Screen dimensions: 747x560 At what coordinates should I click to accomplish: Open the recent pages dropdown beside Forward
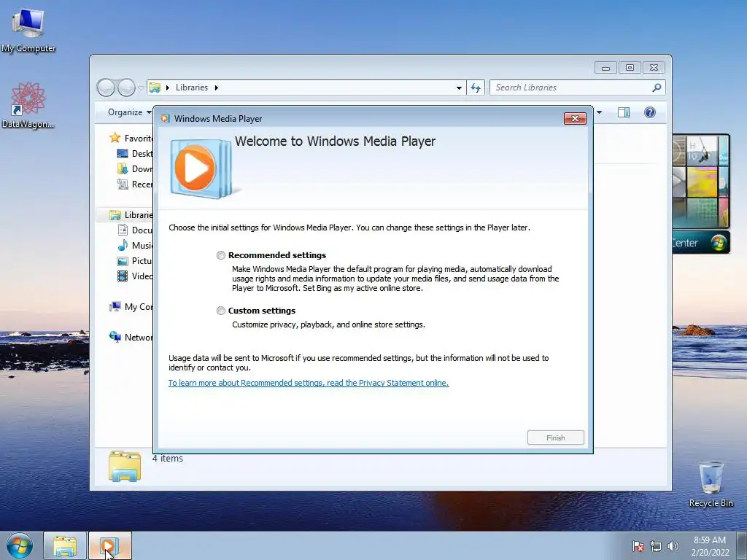click(x=141, y=88)
